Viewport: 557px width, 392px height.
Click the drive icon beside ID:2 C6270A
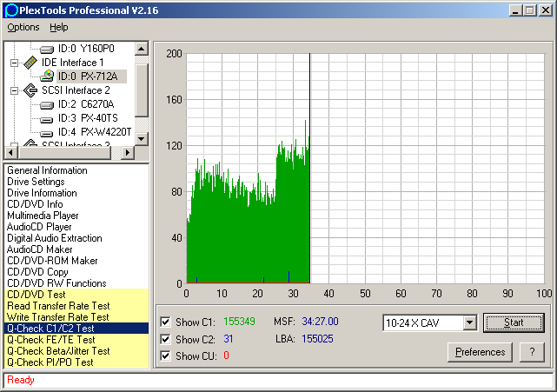tap(47, 105)
